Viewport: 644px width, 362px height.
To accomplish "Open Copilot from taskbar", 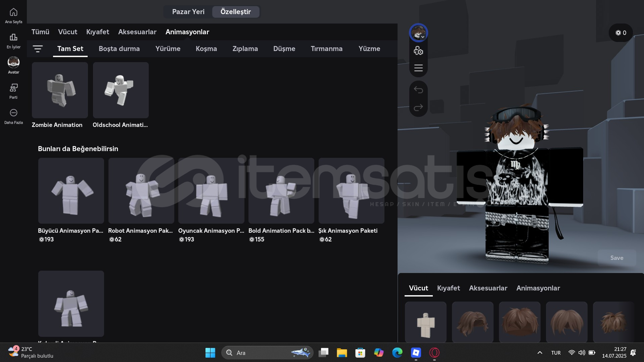I will [379, 353].
